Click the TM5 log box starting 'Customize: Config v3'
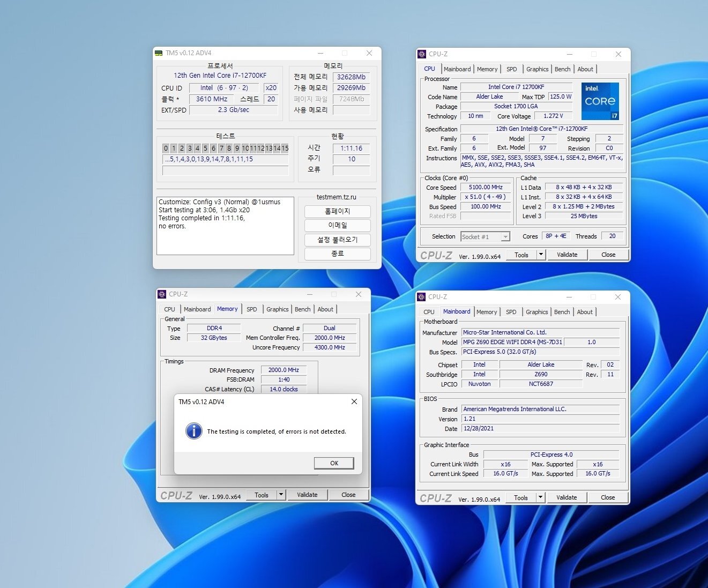This screenshot has width=708, height=588. click(225, 226)
